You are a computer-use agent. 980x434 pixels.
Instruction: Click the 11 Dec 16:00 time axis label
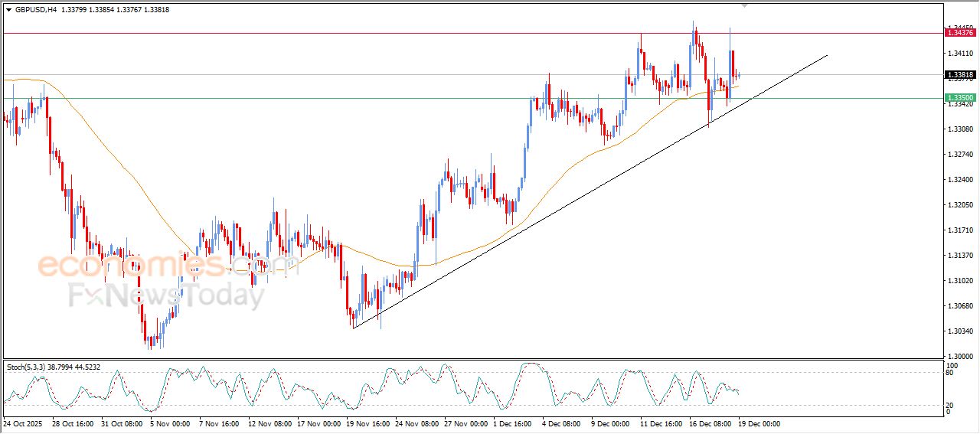pyautogui.click(x=661, y=423)
